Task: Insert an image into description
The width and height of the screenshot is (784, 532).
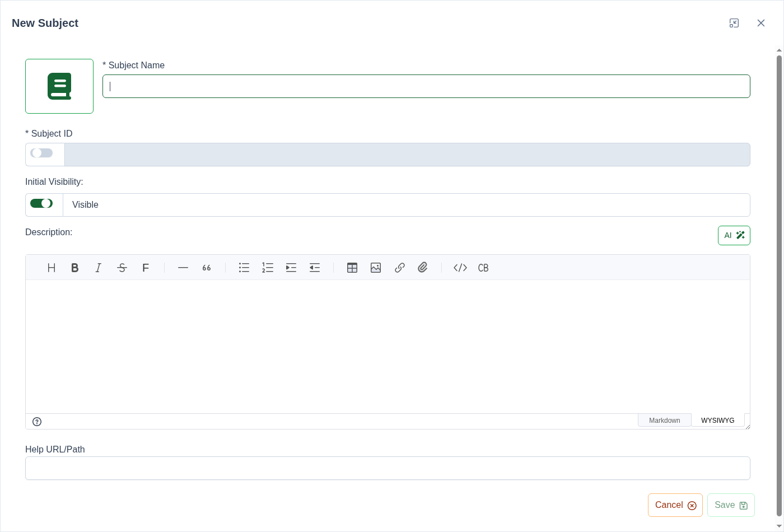Action: [x=376, y=268]
